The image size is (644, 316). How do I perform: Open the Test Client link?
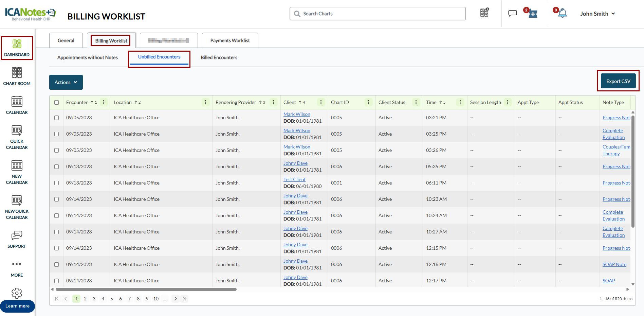(x=294, y=179)
